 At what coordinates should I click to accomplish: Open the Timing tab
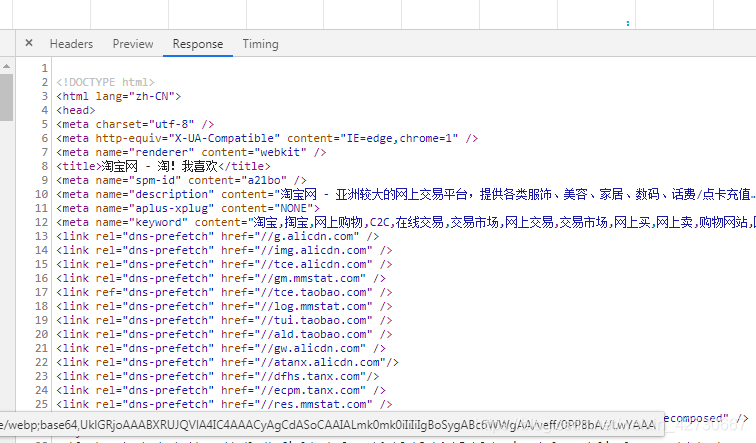[x=260, y=44]
